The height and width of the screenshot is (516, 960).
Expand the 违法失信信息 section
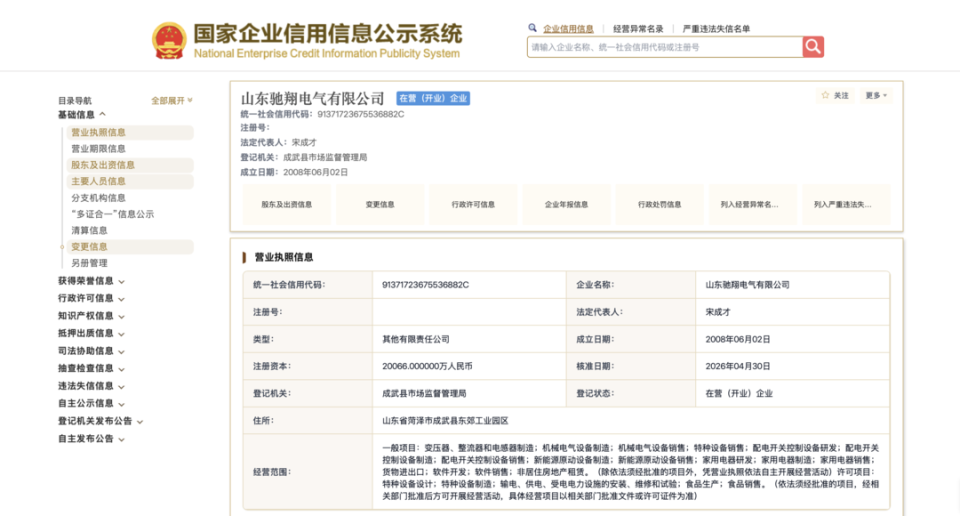[x=91, y=386]
